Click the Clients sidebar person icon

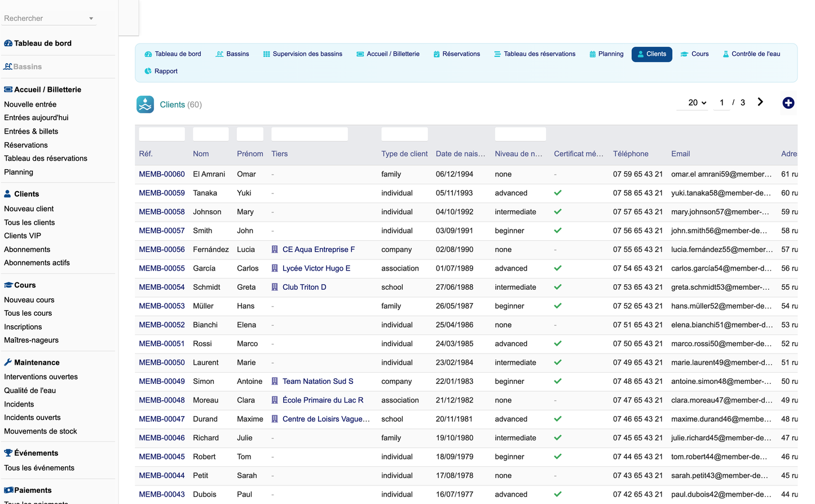click(x=7, y=194)
